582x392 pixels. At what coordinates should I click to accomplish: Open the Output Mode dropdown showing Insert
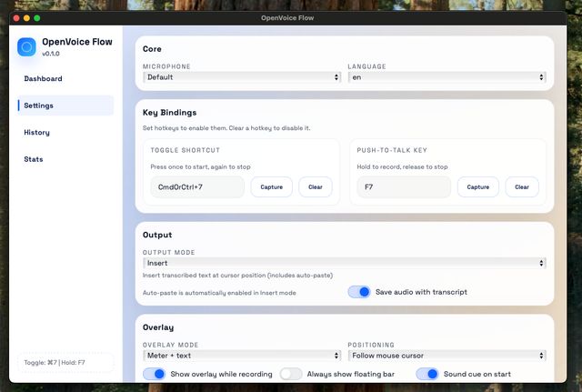(345, 263)
